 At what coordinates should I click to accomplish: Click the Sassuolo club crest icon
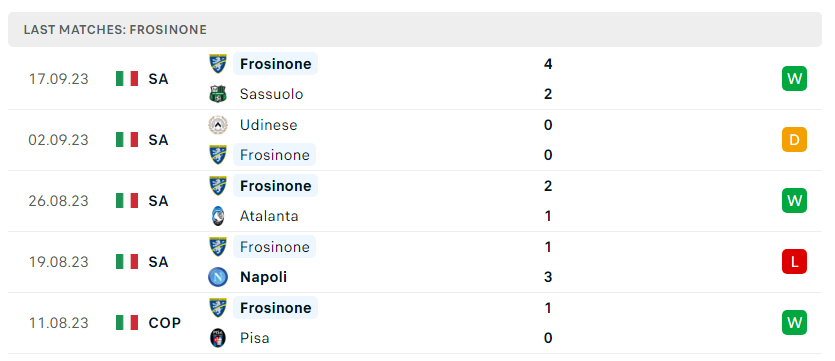(217, 94)
